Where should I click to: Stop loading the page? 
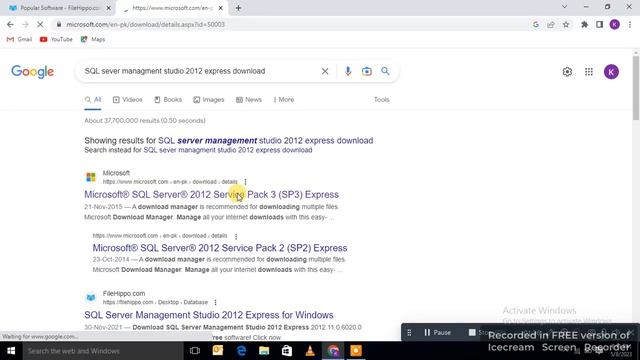[40, 24]
